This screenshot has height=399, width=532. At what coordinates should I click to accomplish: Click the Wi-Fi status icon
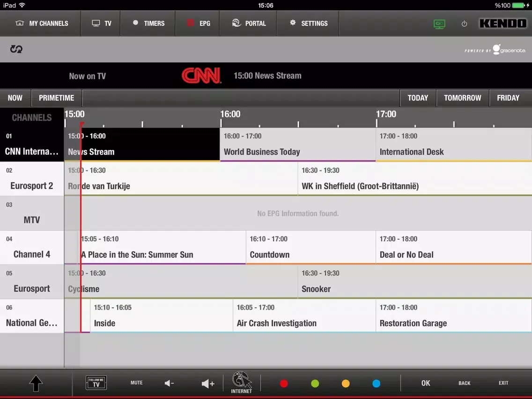tap(22, 5)
